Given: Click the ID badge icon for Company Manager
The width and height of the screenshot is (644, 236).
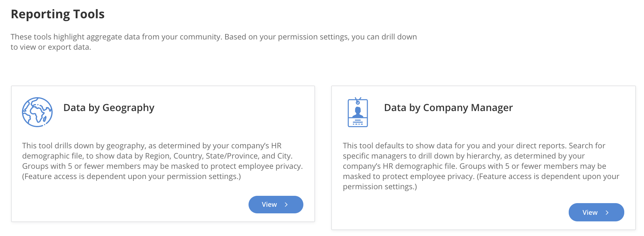Looking at the screenshot, I should tap(357, 112).
